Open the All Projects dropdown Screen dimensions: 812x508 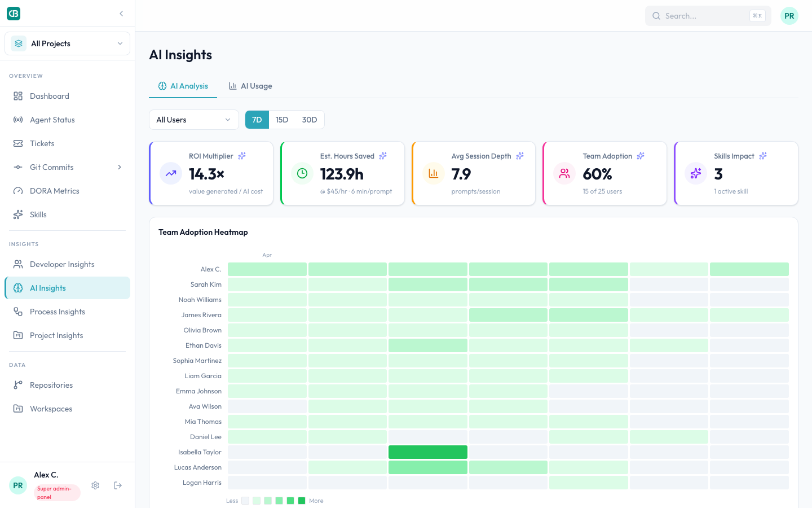click(x=67, y=43)
